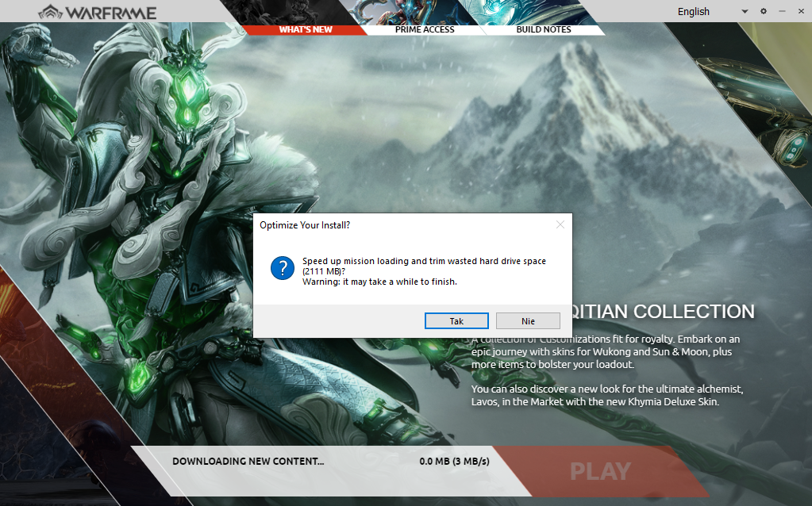Switch to the What's New tab

point(306,29)
